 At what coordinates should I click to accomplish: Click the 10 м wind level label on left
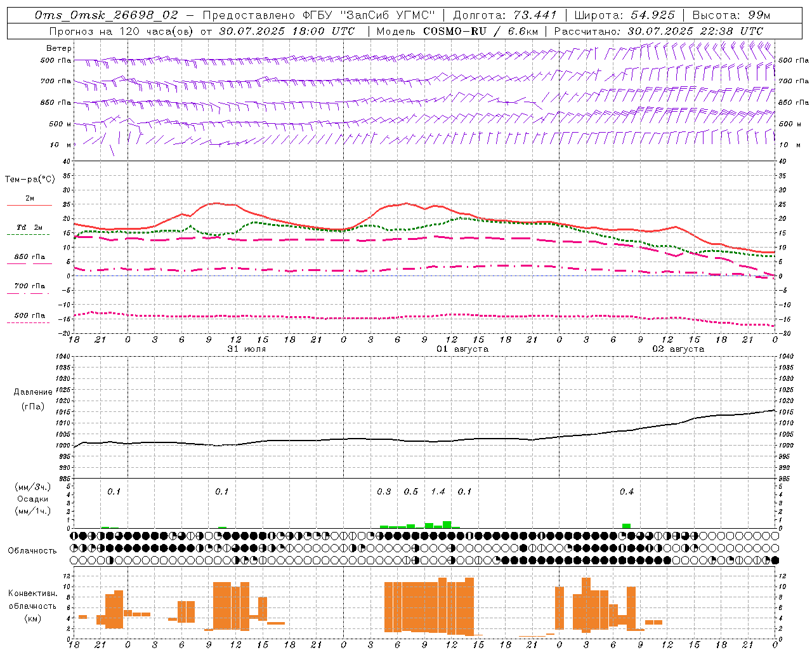[62, 145]
